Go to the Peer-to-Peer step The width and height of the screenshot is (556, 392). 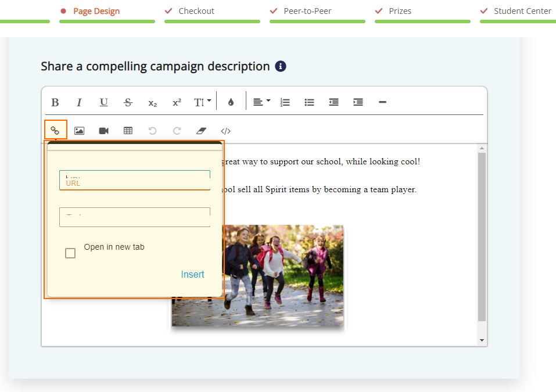pyautogui.click(x=307, y=11)
